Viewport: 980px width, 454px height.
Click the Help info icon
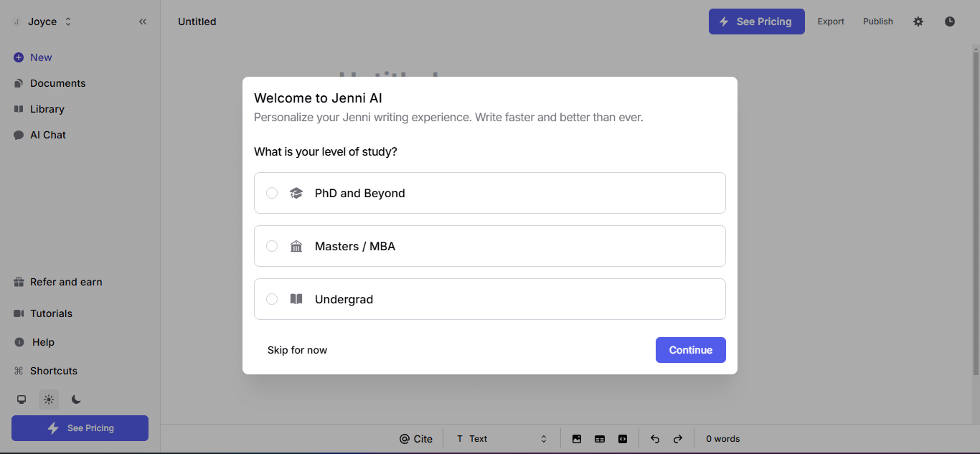point(19,342)
